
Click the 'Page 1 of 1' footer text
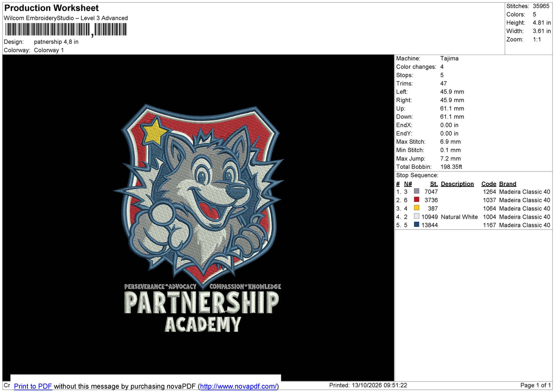tap(536, 385)
